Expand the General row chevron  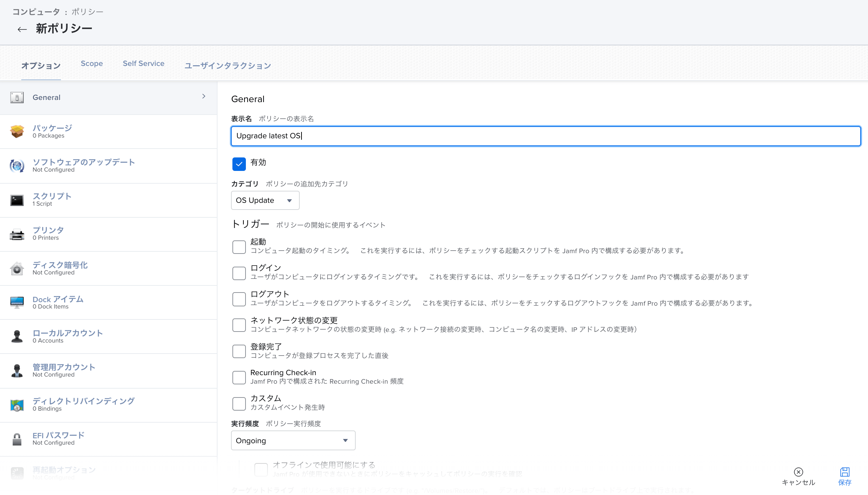(204, 96)
